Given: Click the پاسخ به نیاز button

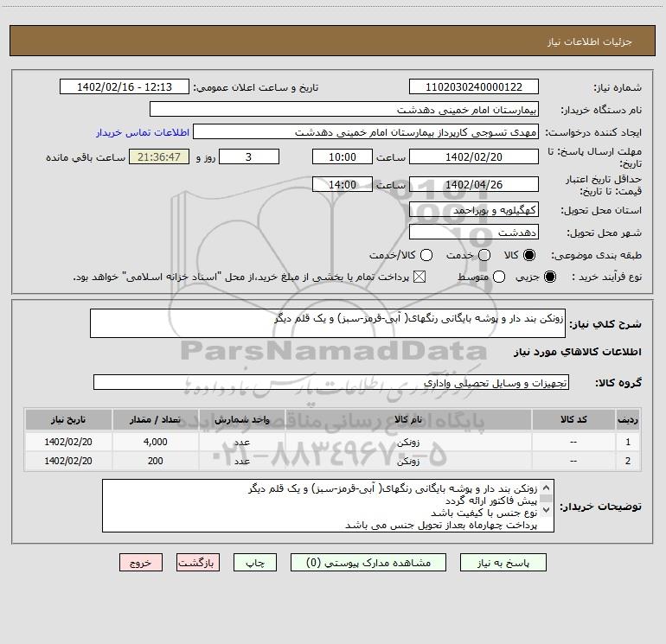Looking at the screenshot, I should 503,563.
